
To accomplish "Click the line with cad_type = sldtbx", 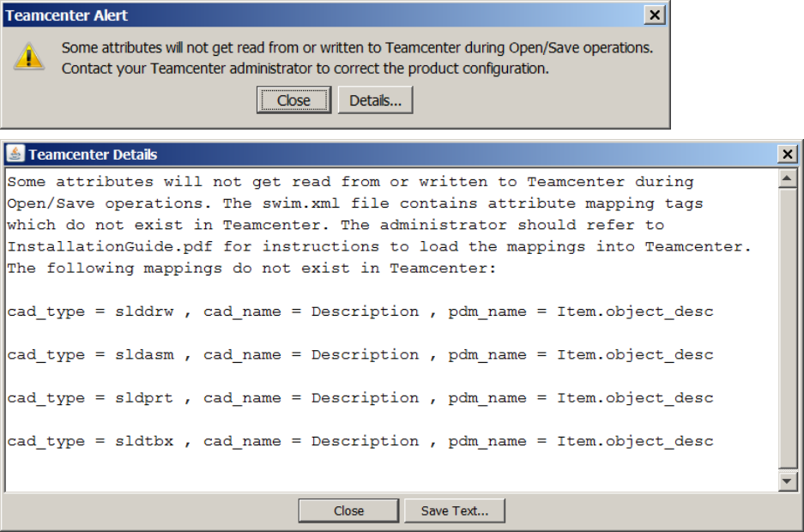I will [360, 441].
